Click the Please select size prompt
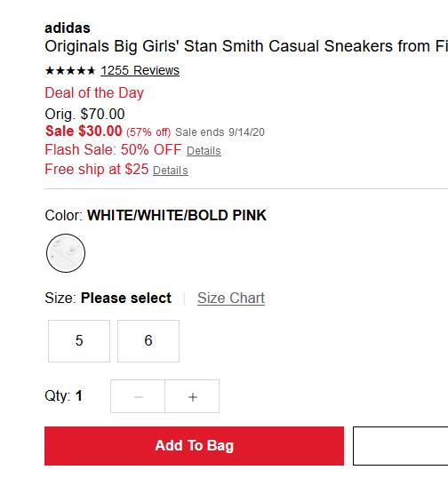 point(126,299)
